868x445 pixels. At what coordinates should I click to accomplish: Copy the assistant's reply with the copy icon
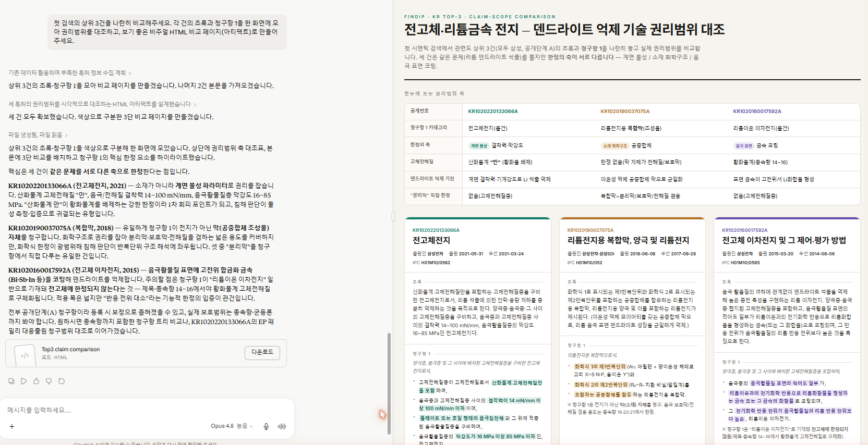point(11,381)
